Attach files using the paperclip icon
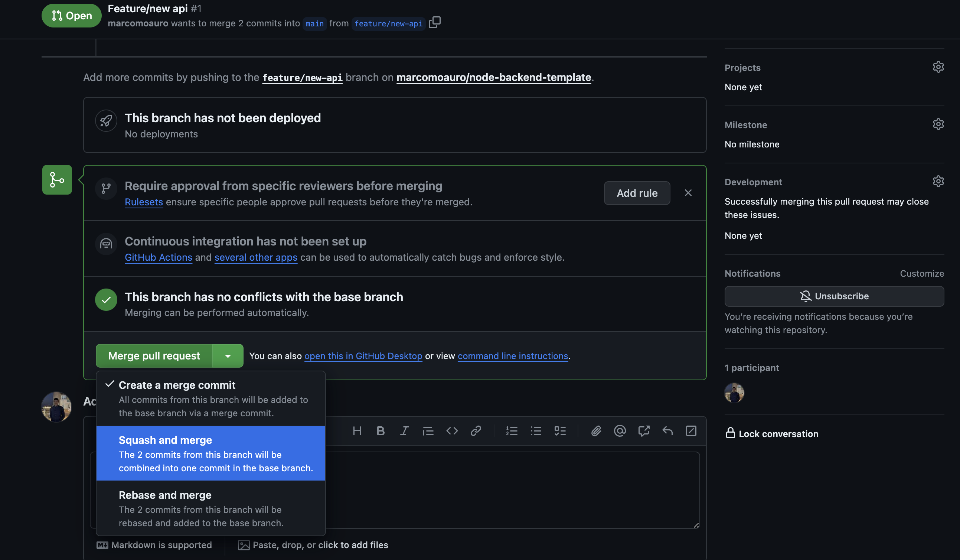The height and width of the screenshot is (560, 960). pyautogui.click(x=595, y=431)
